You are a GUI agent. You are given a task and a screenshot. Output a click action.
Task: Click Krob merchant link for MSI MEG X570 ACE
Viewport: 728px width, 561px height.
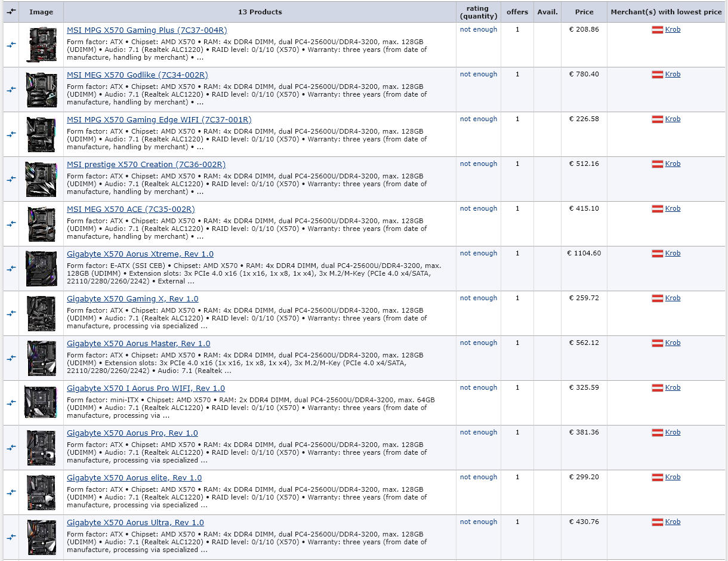coord(673,209)
